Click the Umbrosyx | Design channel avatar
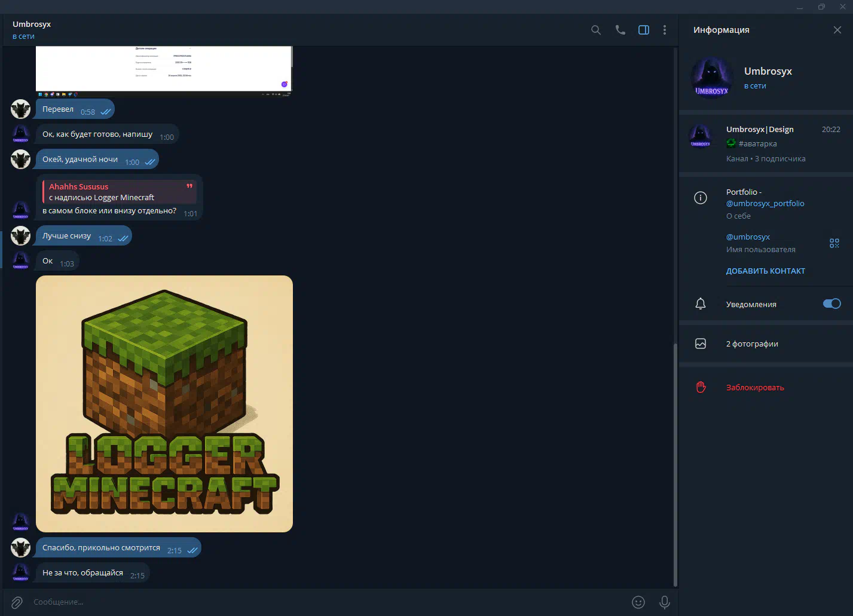Screen dimensions: 853x616 (701, 136)
